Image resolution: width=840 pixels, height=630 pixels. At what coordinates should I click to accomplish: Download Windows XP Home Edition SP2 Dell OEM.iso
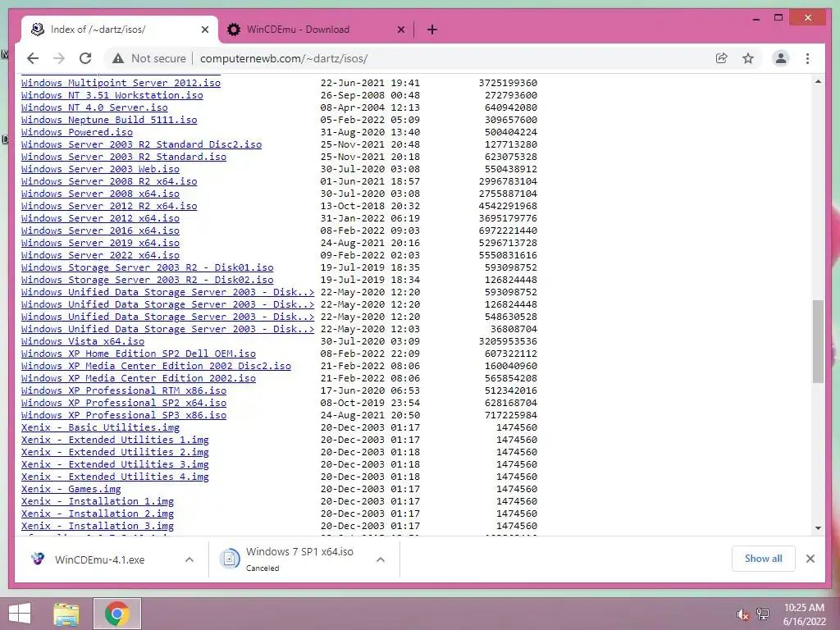tap(138, 354)
